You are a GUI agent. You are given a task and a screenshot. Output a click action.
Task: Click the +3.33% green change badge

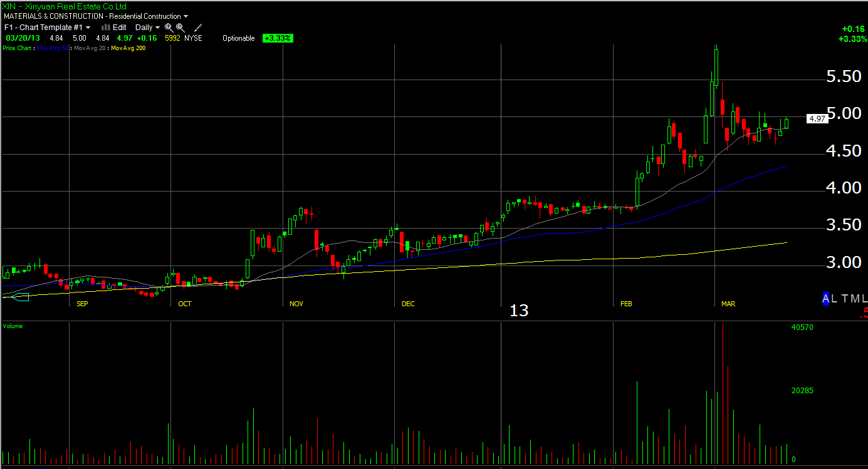tap(278, 38)
